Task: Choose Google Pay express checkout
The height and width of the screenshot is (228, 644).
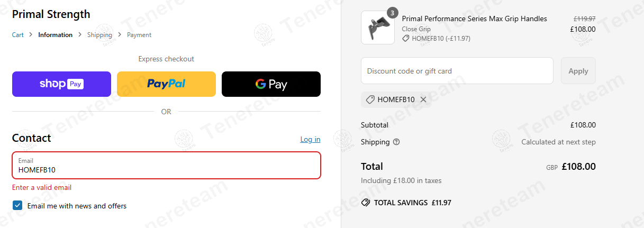Action: [x=271, y=84]
